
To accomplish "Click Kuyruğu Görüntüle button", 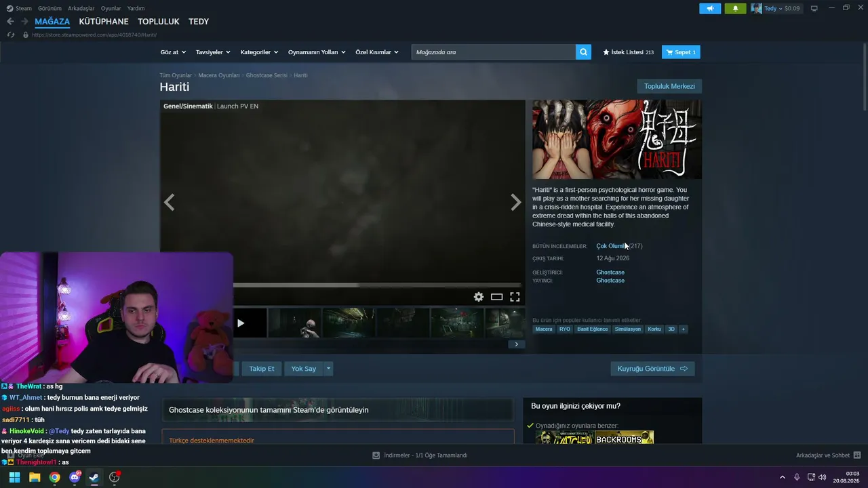I will [x=652, y=369].
